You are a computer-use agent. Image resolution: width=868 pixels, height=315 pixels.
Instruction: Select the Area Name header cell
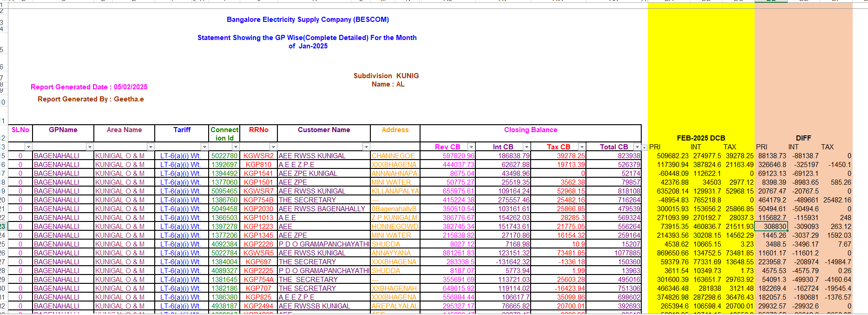(124, 133)
